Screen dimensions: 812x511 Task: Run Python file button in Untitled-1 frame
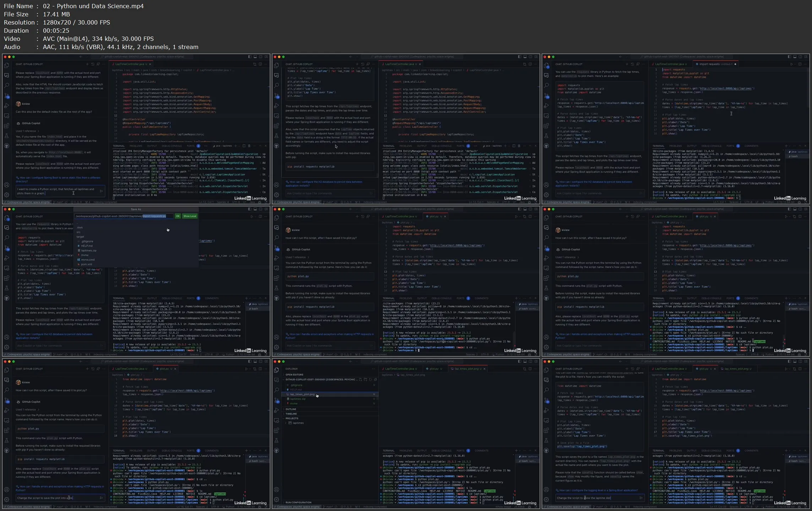pyautogui.click(x=791, y=64)
